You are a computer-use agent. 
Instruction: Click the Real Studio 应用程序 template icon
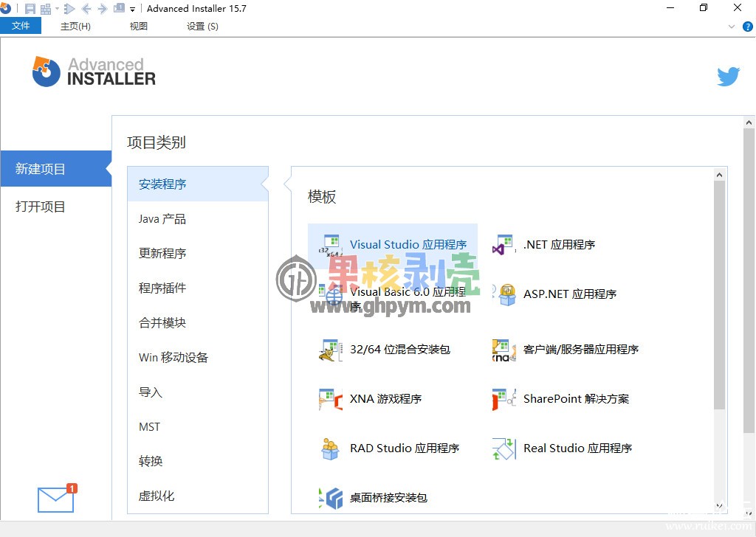504,448
